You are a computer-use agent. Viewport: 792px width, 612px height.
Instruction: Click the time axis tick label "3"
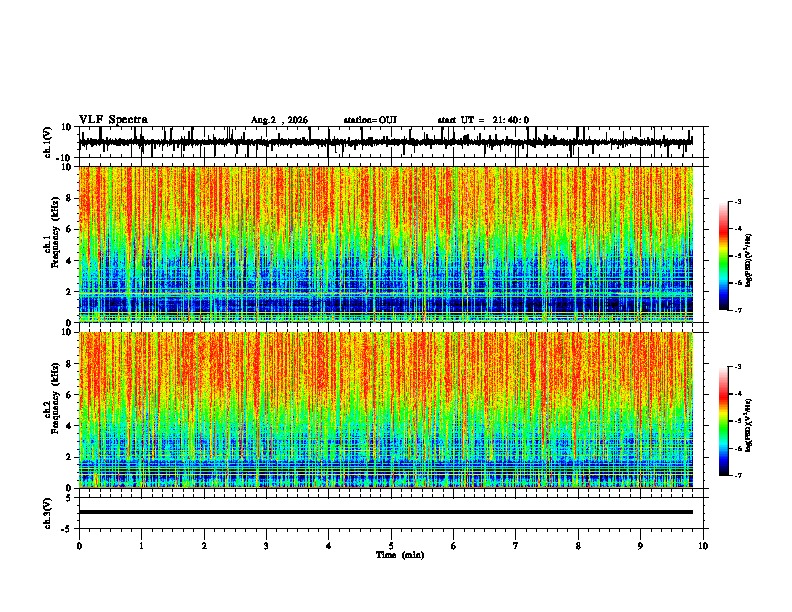click(266, 546)
